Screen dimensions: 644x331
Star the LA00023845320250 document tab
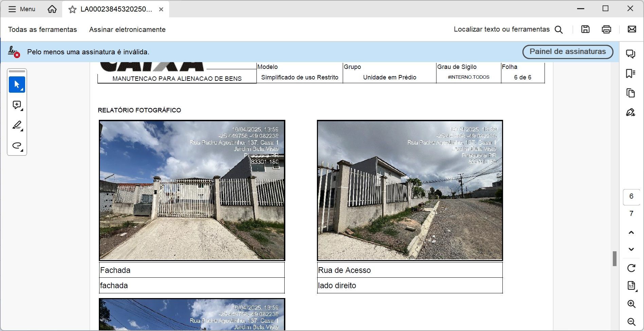tap(72, 10)
